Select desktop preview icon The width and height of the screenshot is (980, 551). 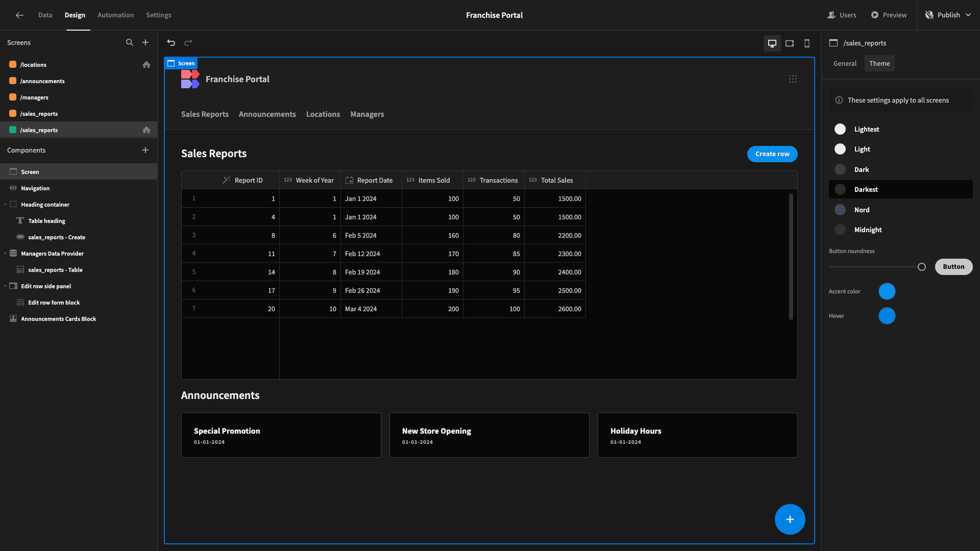click(772, 43)
